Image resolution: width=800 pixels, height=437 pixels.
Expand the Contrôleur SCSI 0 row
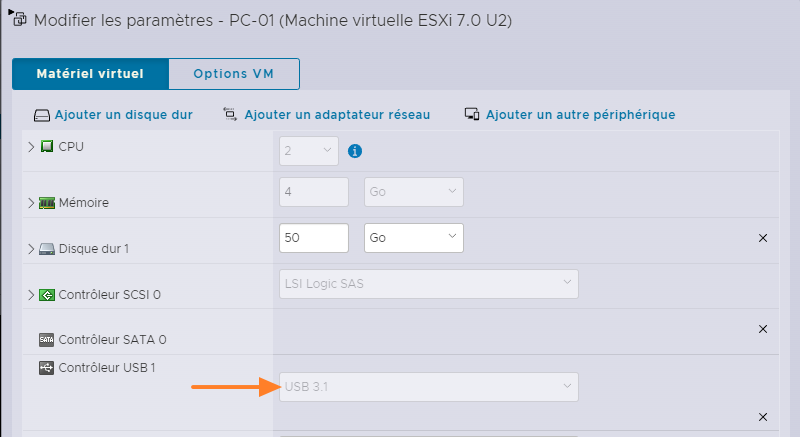coord(31,294)
